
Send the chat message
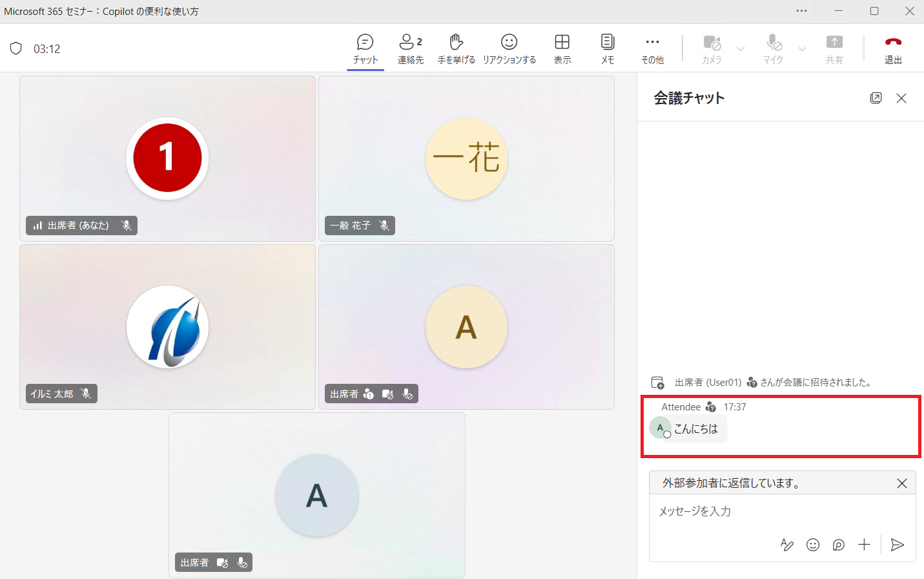coord(898,545)
